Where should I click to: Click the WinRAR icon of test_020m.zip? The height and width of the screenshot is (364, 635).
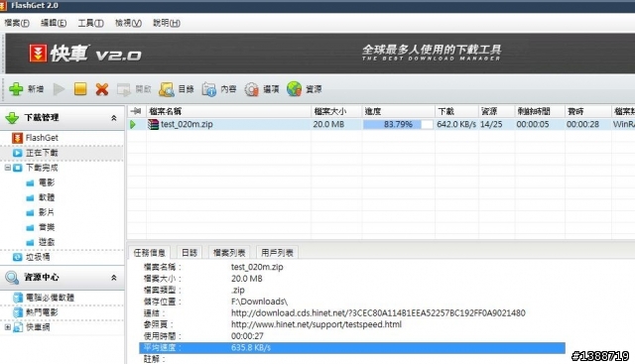(x=153, y=124)
